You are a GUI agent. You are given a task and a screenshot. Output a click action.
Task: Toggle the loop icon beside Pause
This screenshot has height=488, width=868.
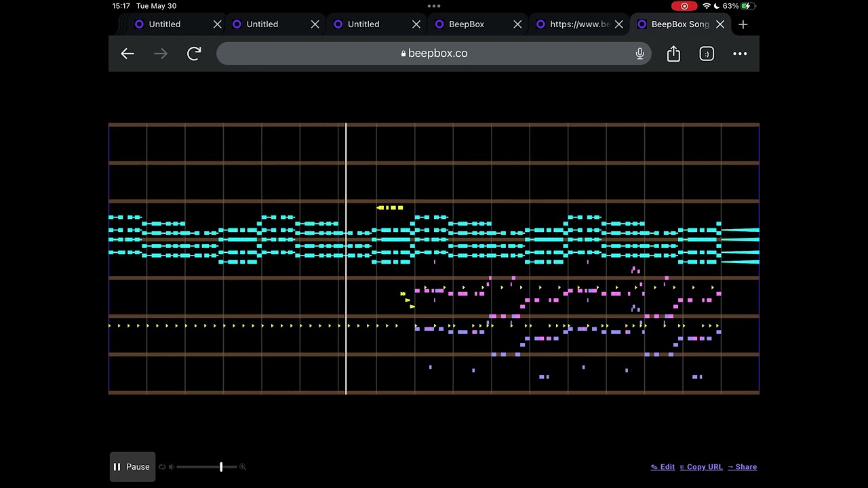(162, 467)
